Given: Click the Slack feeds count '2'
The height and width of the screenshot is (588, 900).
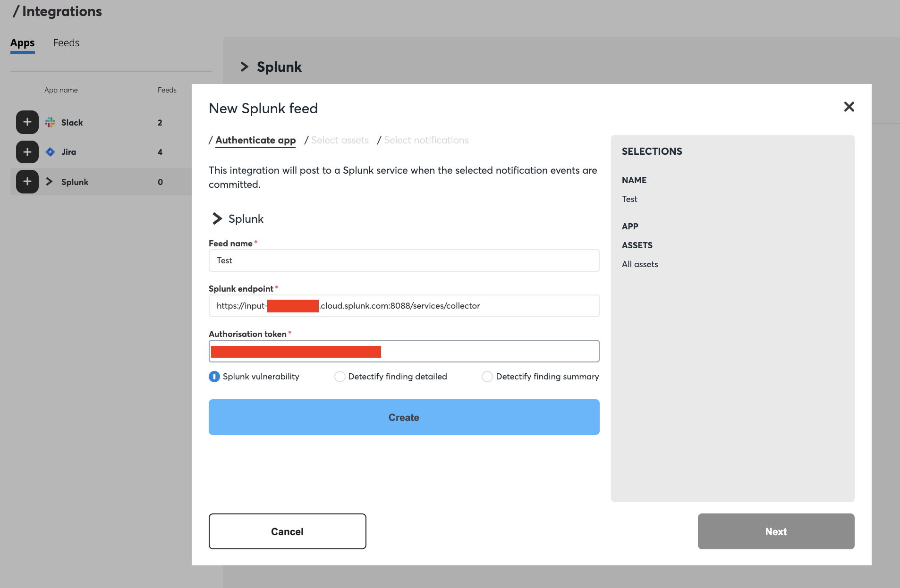Looking at the screenshot, I should (x=160, y=123).
